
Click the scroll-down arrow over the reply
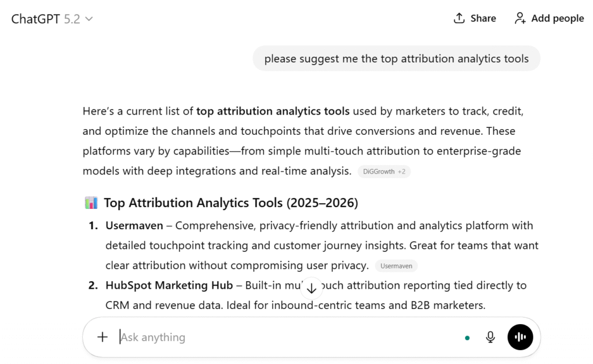312,288
